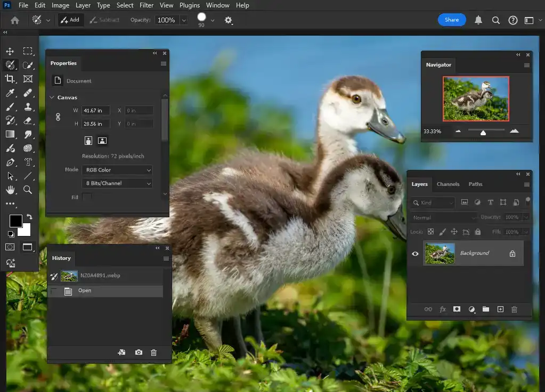Select the Move tool
This screenshot has width=545, height=392.
pyautogui.click(x=10, y=51)
